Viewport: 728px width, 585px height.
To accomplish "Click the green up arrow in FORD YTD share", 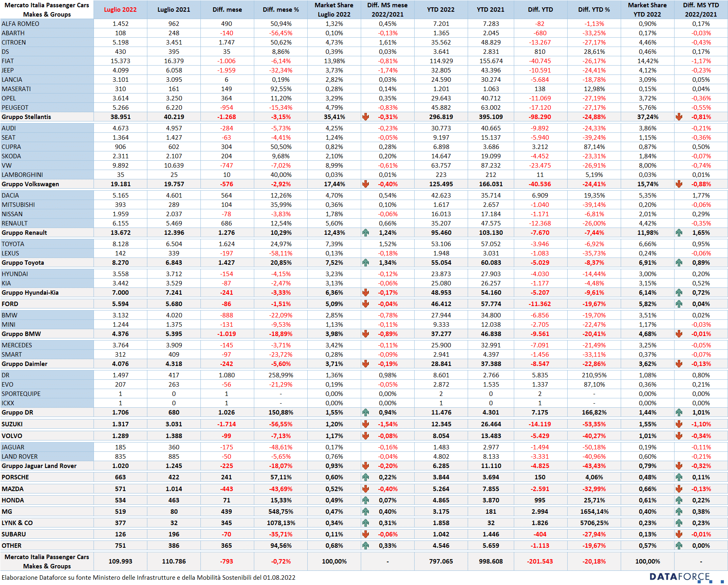I will pos(679,304).
